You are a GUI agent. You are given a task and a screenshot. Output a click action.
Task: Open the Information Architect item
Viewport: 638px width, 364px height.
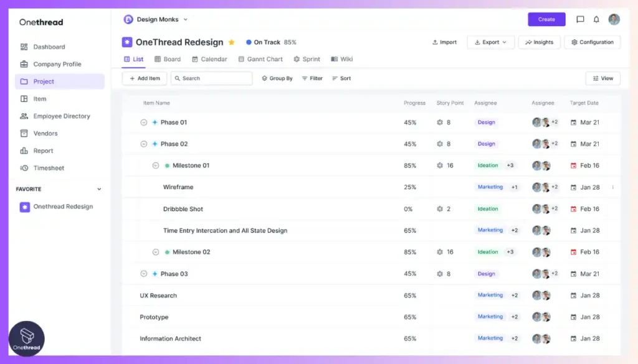click(170, 338)
